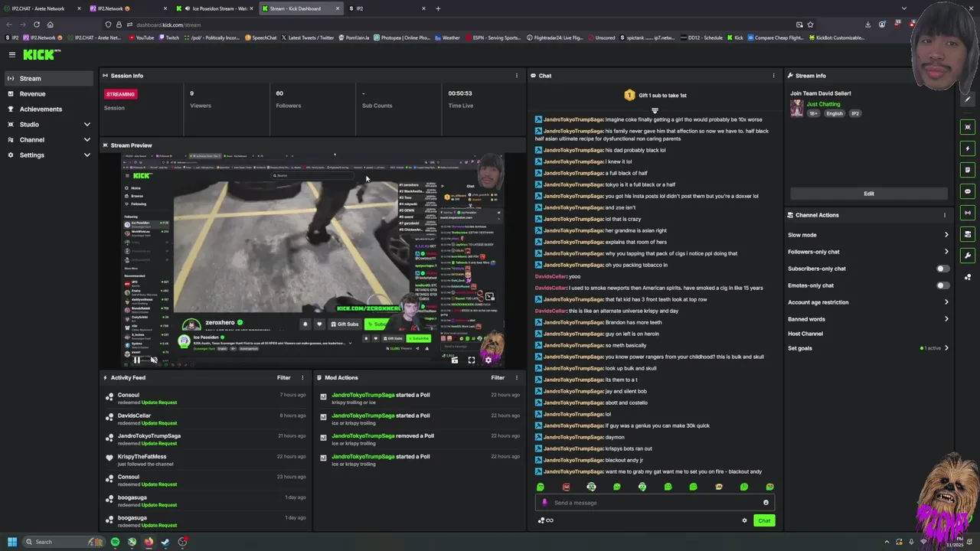The width and height of the screenshot is (980, 551).
Task: Open browser downloads icon
Action: 867,24
